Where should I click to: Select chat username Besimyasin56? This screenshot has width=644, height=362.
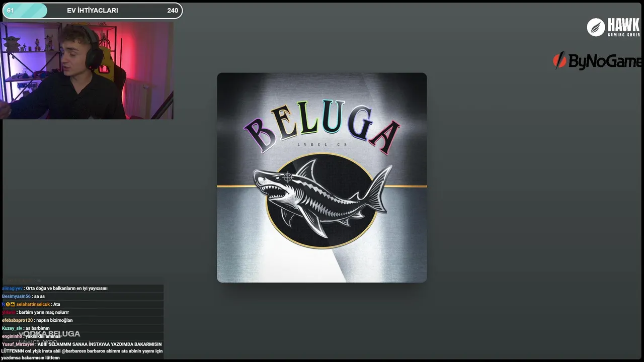(16, 296)
